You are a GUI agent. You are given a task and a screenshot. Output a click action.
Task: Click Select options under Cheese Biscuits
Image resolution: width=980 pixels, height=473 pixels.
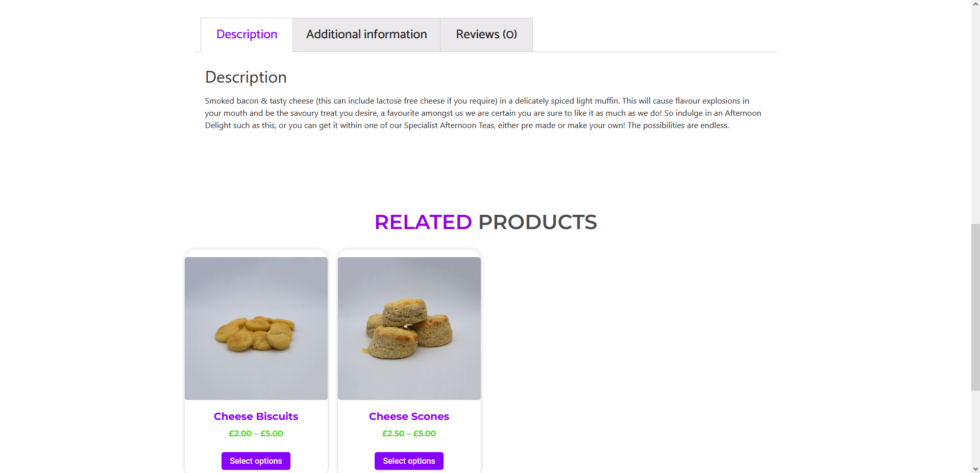(x=255, y=461)
